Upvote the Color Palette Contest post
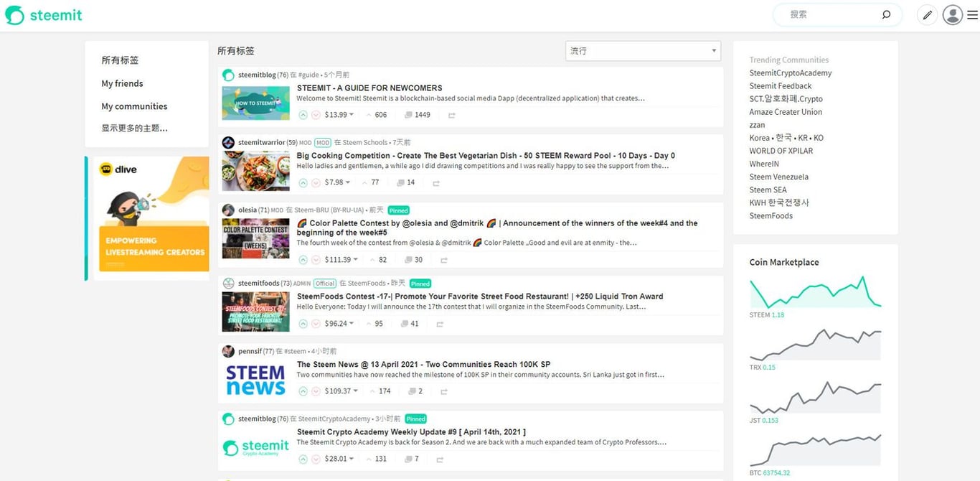Screen dimensions: 980x481 [303, 260]
